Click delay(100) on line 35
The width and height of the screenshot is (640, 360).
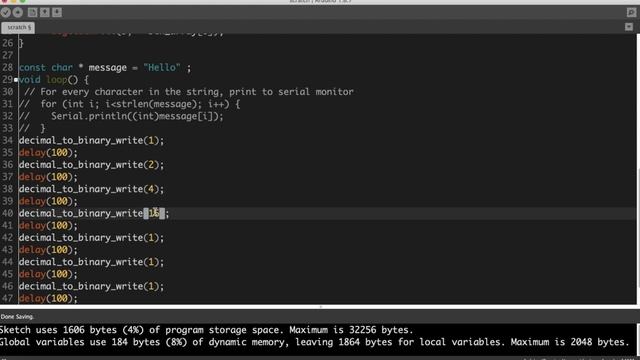pos(48,153)
